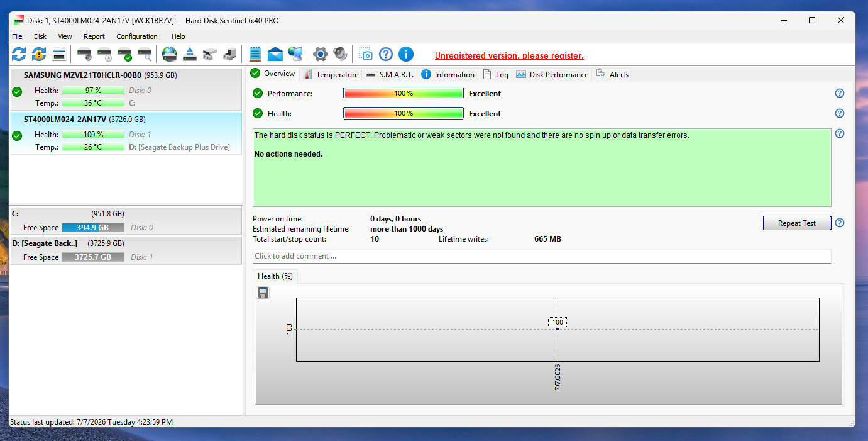This screenshot has width=868, height=441.
Task: Open the View menu
Action: (x=65, y=36)
